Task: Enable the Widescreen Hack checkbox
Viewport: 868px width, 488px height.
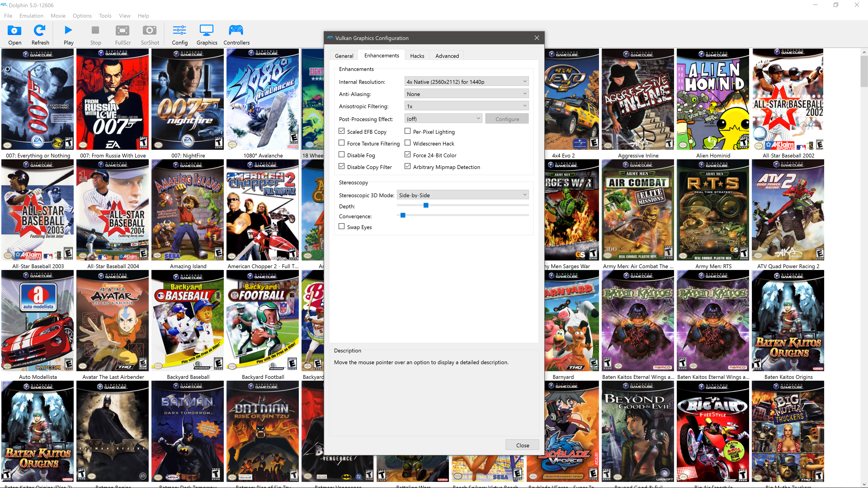Action: pos(408,143)
